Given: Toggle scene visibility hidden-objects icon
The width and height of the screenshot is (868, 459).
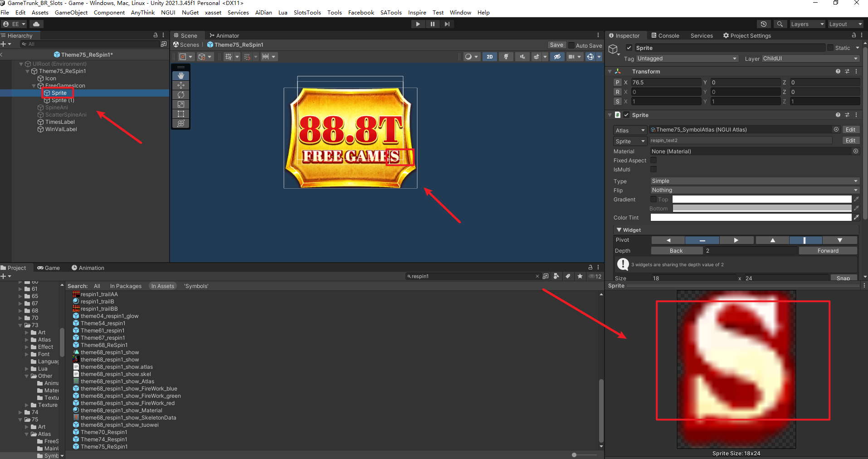Looking at the screenshot, I should coord(557,57).
